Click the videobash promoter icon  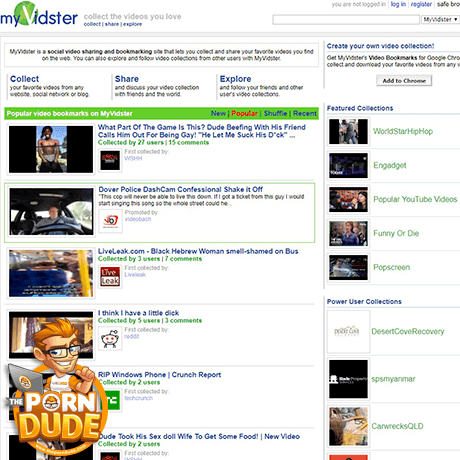(x=111, y=221)
